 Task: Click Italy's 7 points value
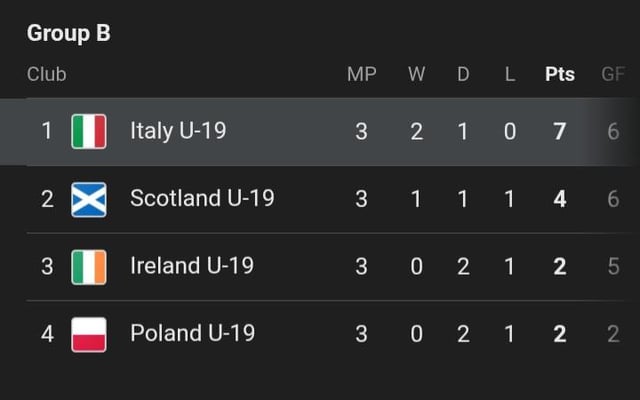[560, 132]
